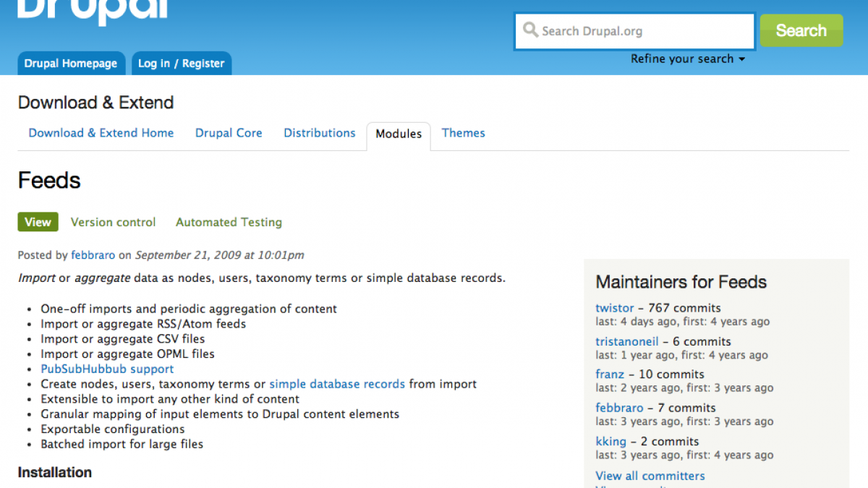Click View all committers link
This screenshot has height=488, width=868.
point(650,476)
